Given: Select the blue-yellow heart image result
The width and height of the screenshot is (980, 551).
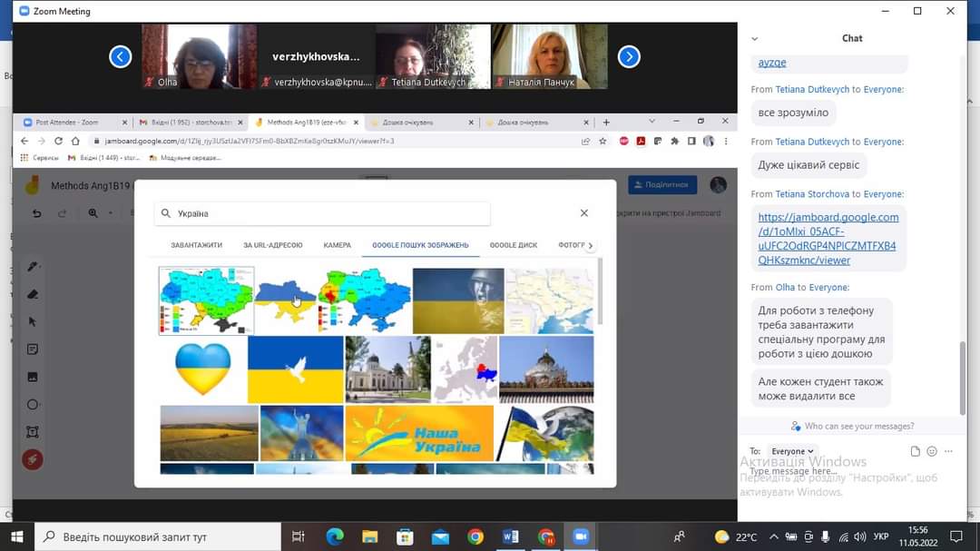Looking at the screenshot, I should point(201,369).
